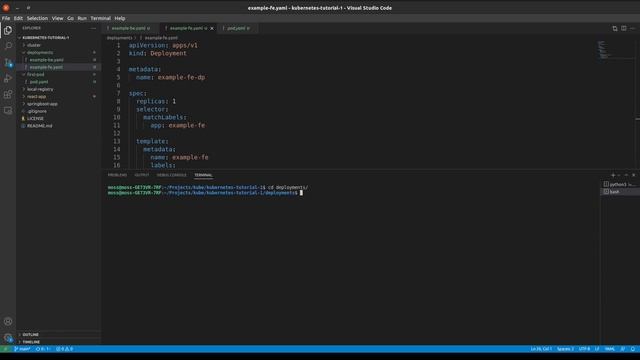Click the git branch indicator in status bar
The image size is (640, 360).
coord(22,349)
